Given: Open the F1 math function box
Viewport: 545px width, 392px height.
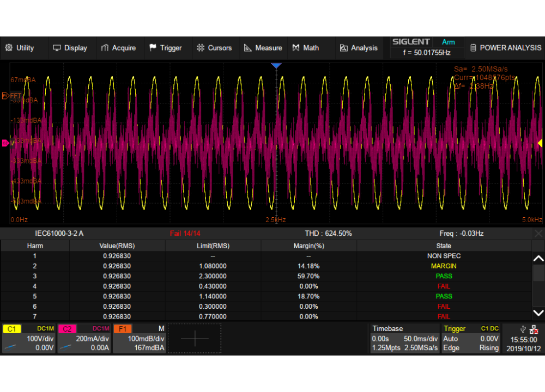Looking at the screenshot, I should pyautogui.click(x=140, y=338).
